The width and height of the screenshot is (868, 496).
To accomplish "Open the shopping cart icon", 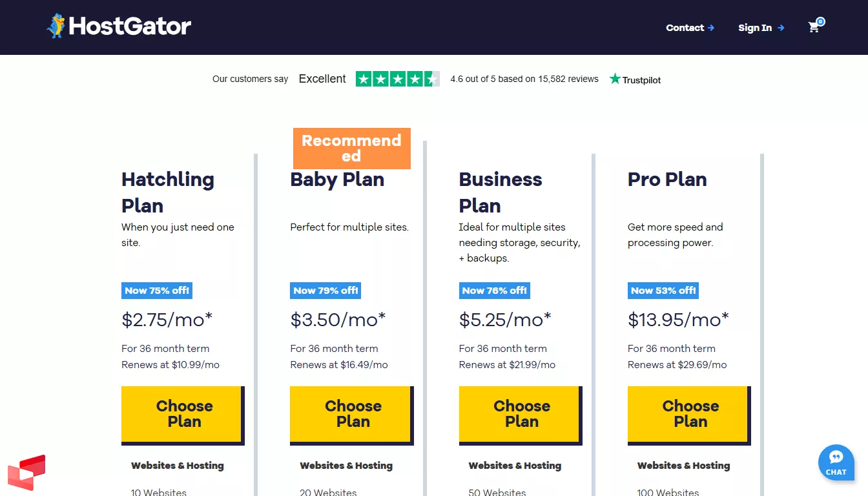I will [x=813, y=28].
